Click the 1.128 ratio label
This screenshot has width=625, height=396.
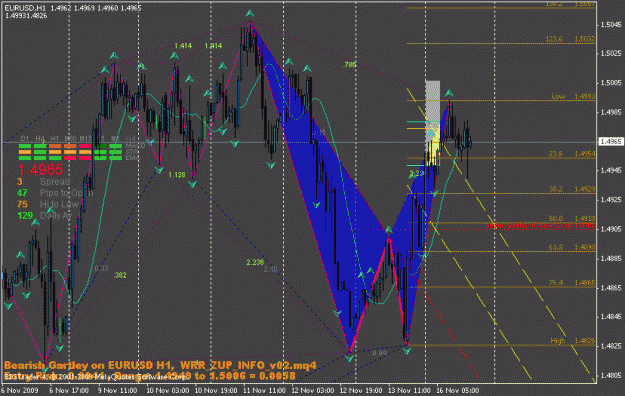177,175
